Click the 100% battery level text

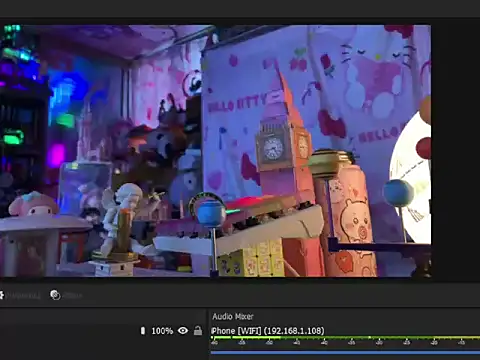point(162,331)
